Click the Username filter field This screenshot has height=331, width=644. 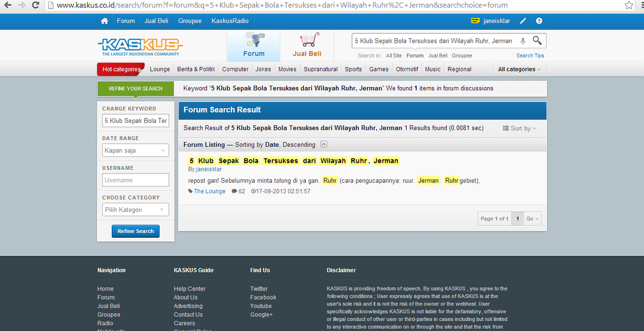tap(135, 180)
